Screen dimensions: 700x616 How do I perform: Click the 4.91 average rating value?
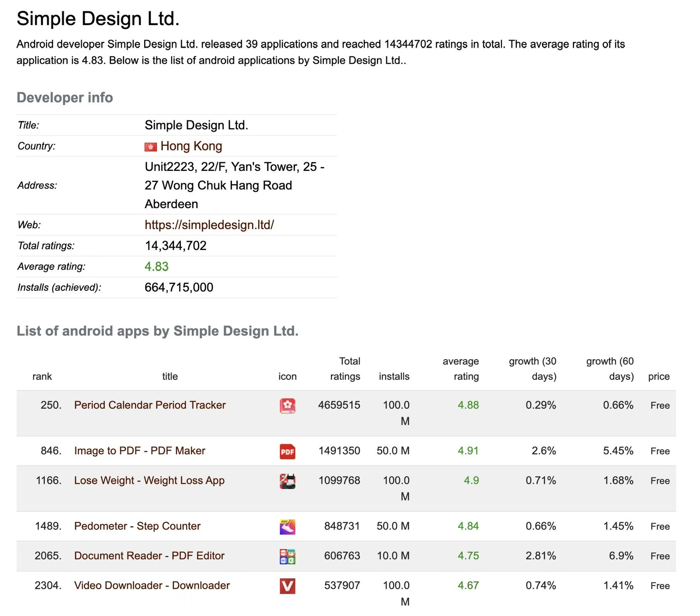point(468,451)
